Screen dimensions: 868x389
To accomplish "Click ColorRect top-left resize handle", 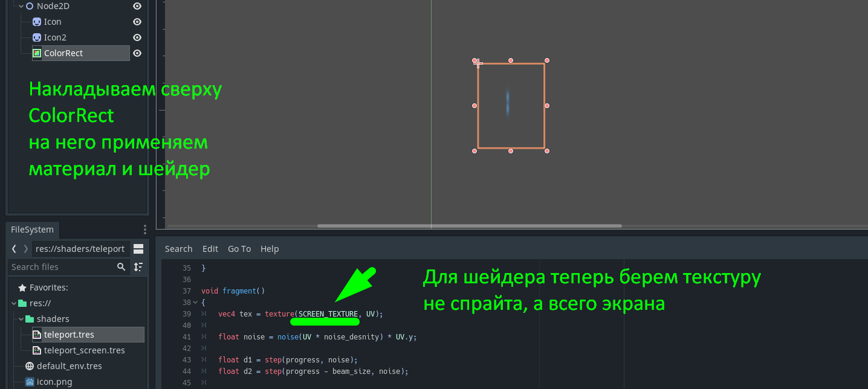I will pos(474,60).
